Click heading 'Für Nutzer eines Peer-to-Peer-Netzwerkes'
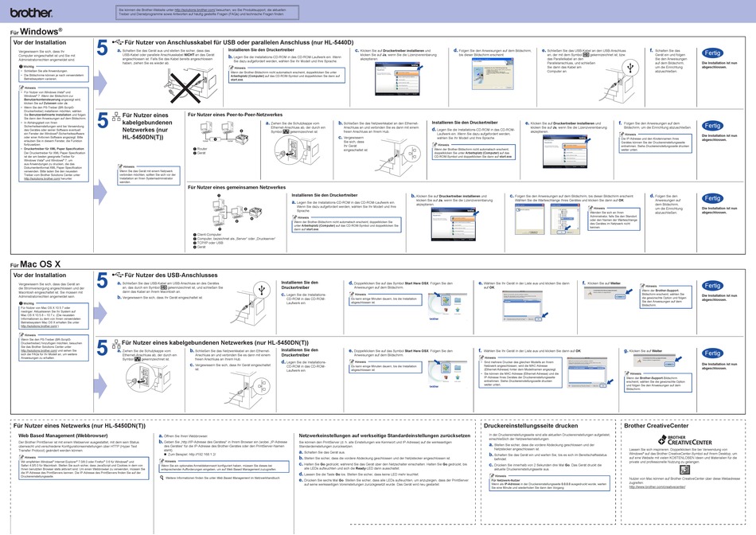The image size is (756, 535). pos(236,115)
